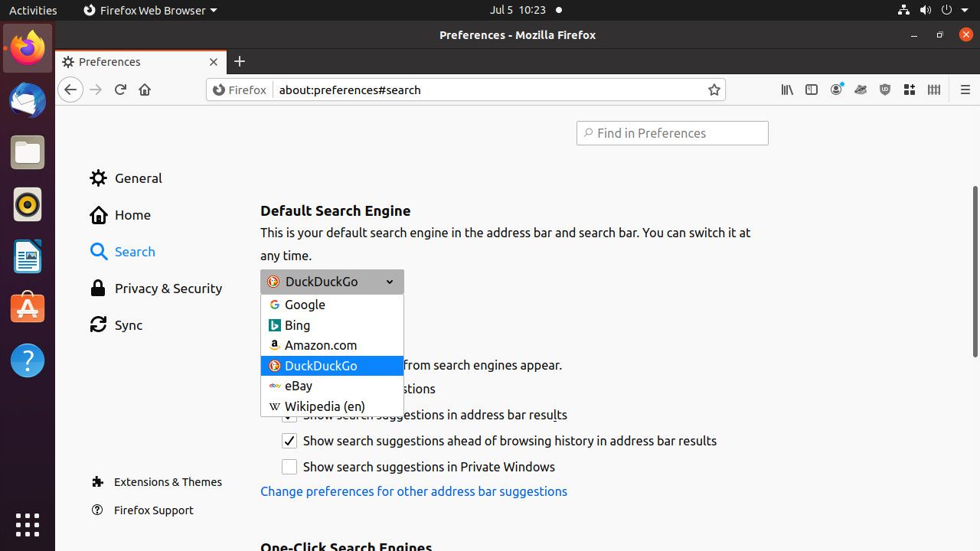Screen dimensions: 980x551
Task: Open the Firefox home page icon
Action: click(145, 90)
